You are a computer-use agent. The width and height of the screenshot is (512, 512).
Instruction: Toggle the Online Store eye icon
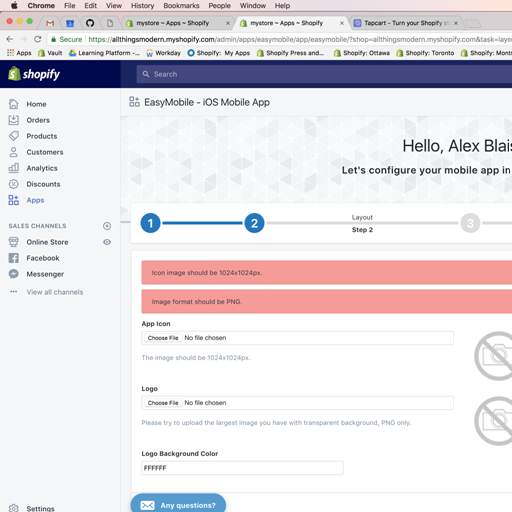coord(107,242)
